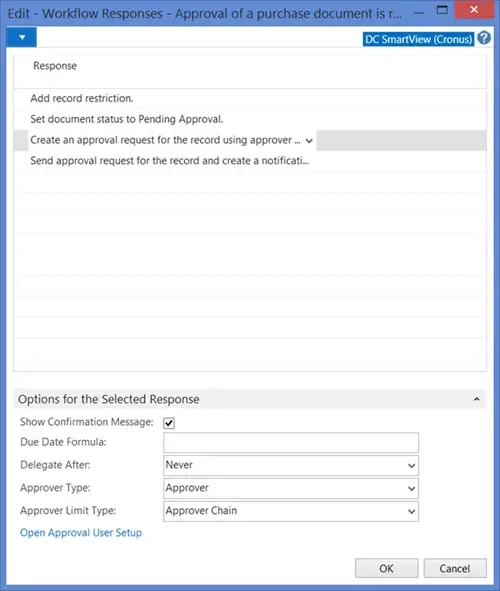This screenshot has width=500, height=591.
Task: Select 'Send approval request for the record' row
Action: [x=249, y=161]
